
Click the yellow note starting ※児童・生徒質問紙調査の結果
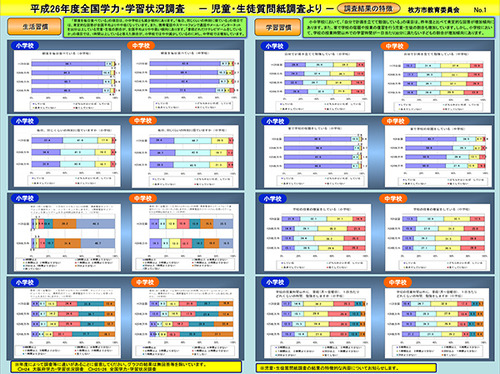346,368
